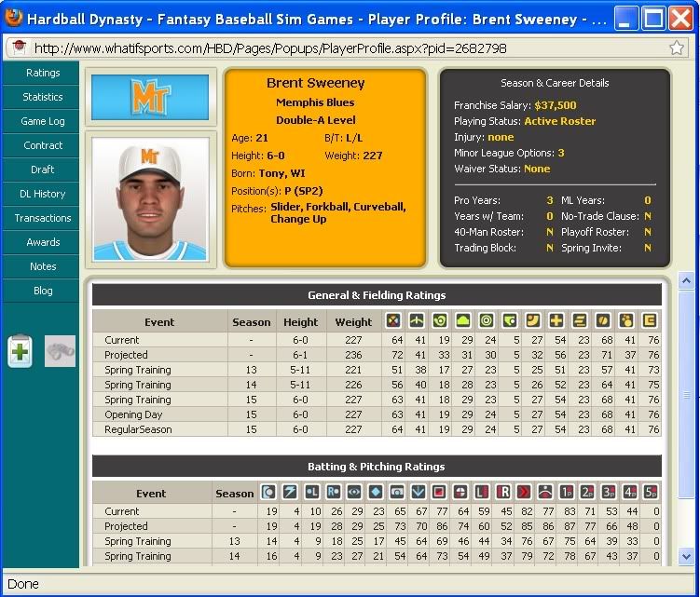Image resolution: width=700 pixels, height=597 pixels.
Task: Click the '5P' fifth pitch column icon
Action: click(651, 493)
